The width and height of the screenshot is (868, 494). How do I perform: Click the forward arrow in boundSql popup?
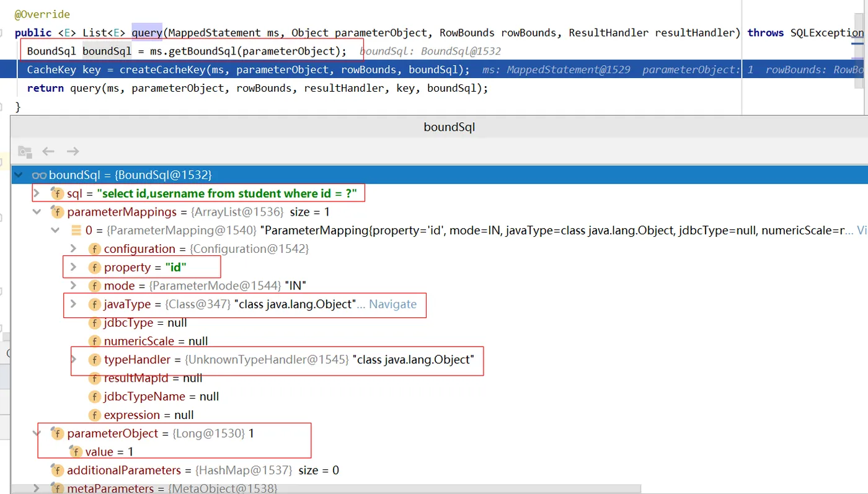pos(73,151)
